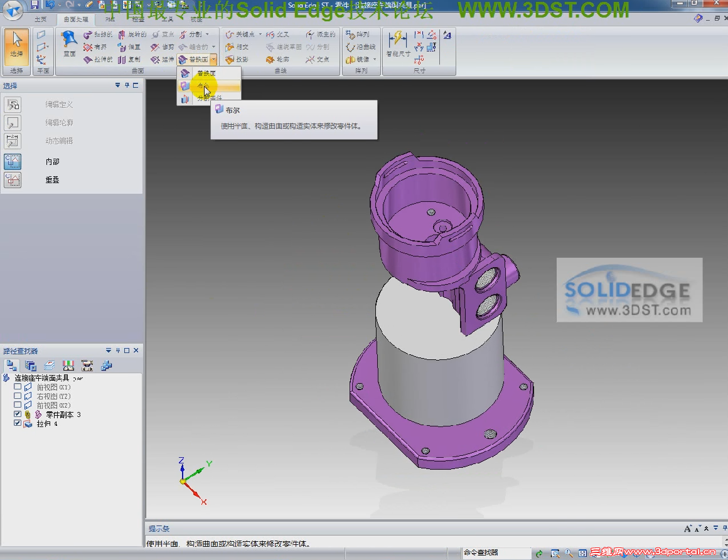Open the 路径查找器 panel options dropdown triangle

pos(108,351)
